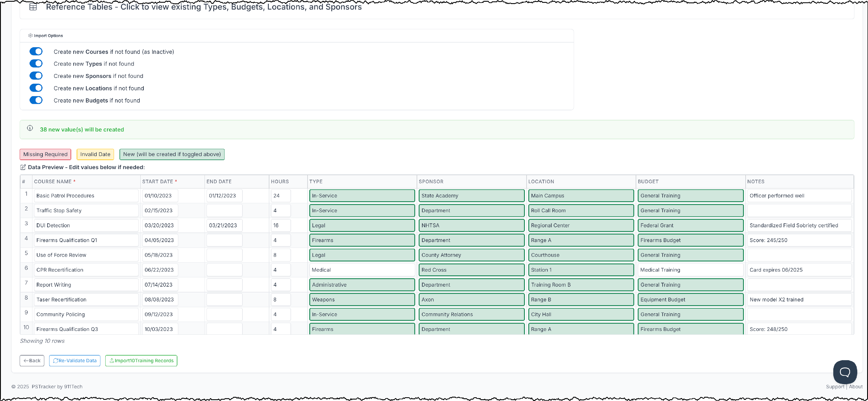Image resolution: width=868 pixels, height=401 pixels.
Task: Click Hours field for Basic Patrol Procedures
Action: coord(280,196)
